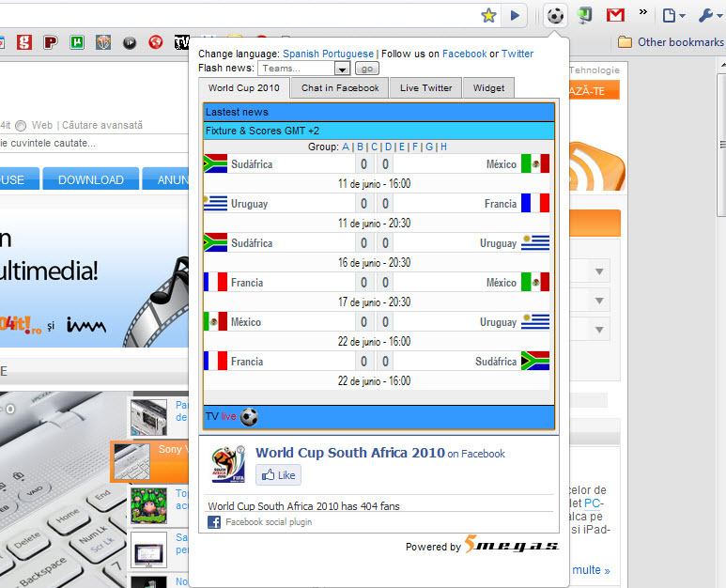Open the DOWNLOAD menu on webpage

click(x=91, y=179)
